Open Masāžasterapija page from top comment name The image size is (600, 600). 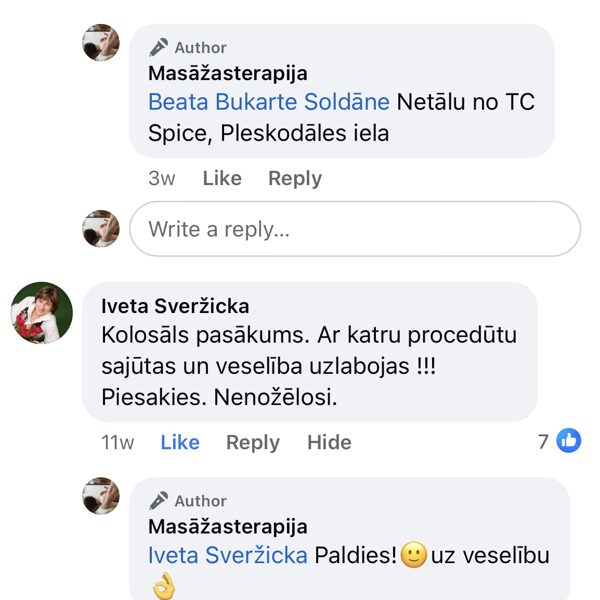(x=227, y=73)
